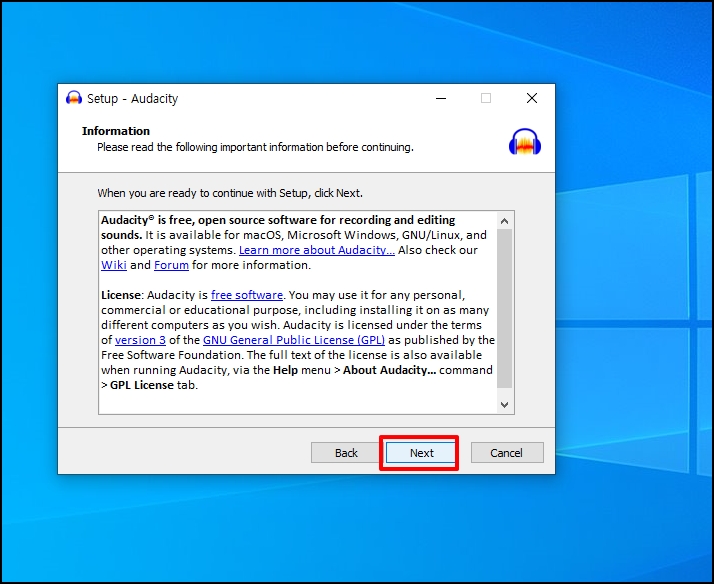Image resolution: width=714 pixels, height=584 pixels.
Task: Close the Setup - Audacity window
Action: [532, 98]
